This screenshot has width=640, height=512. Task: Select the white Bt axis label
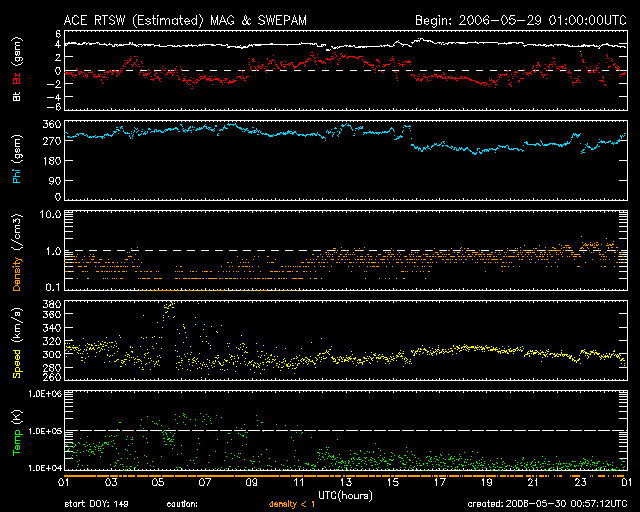tap(16, 97)
